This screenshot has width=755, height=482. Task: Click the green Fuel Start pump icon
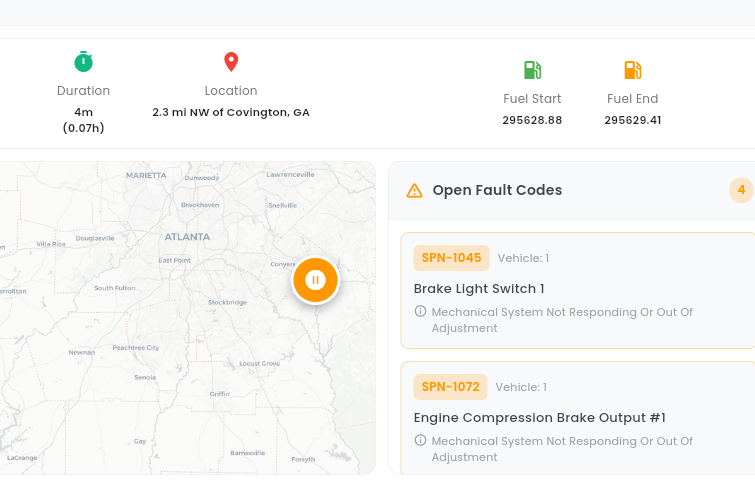532,70
